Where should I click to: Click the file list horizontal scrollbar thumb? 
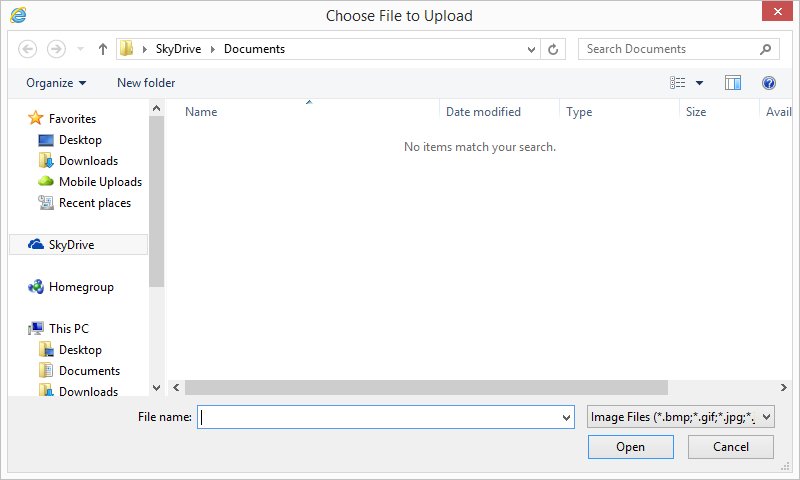click(427, 388)
